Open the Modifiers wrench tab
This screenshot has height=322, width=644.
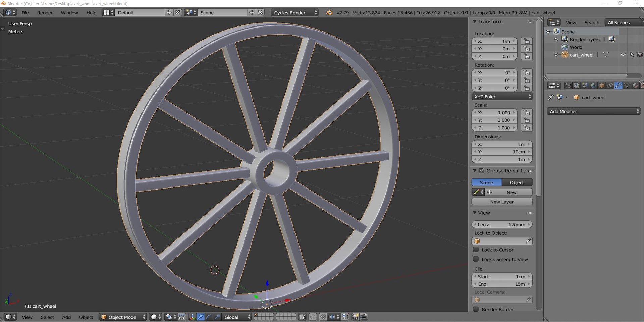click(x=618, y=86)
